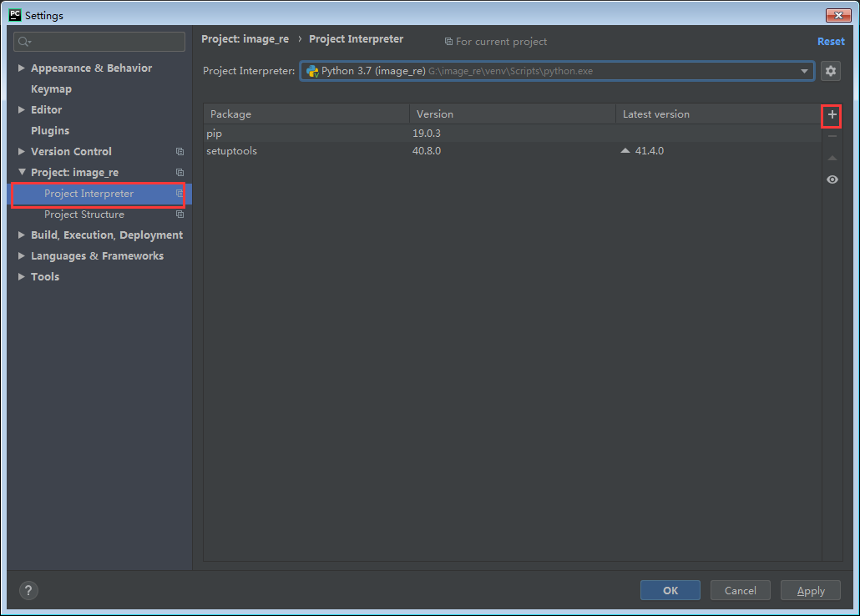Screen dimensions: 860x616
Task: Sort by the Package column header
Action: click(306, 114)
